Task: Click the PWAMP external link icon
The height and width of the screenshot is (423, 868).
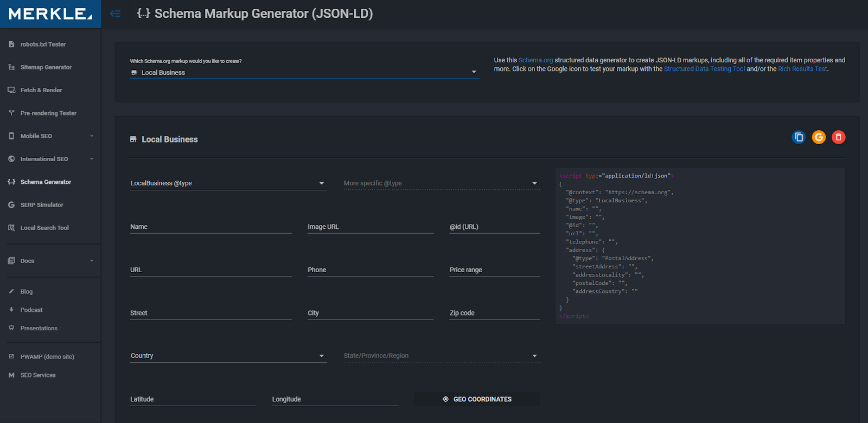Action: (x=11, y=356)
